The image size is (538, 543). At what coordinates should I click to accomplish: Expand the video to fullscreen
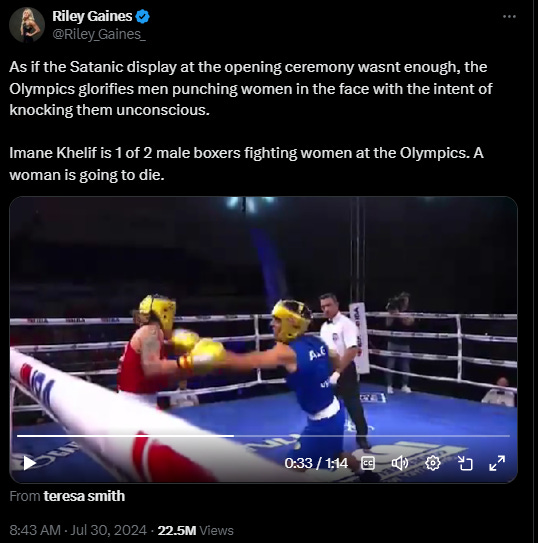[x=497, y=463]
